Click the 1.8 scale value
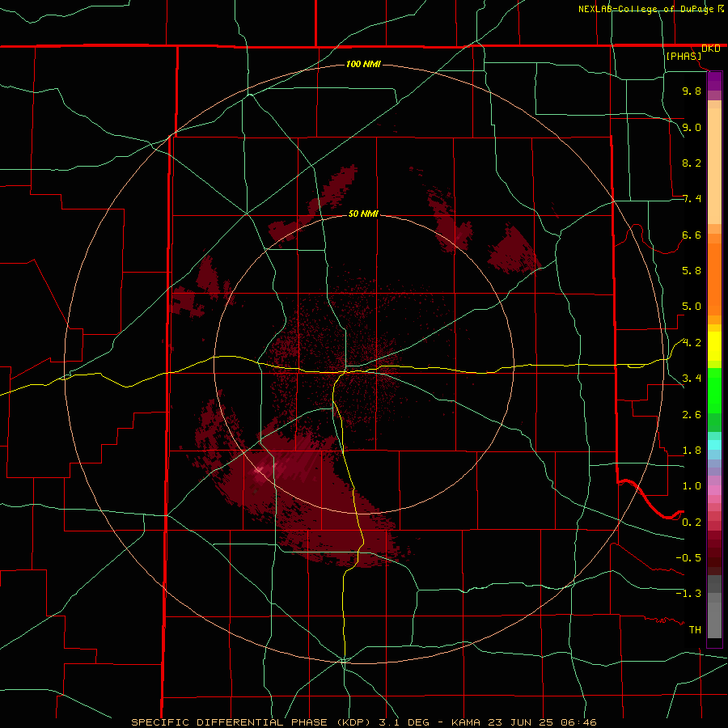This screenshot has height=728, width=728. [x=692, y=451]
